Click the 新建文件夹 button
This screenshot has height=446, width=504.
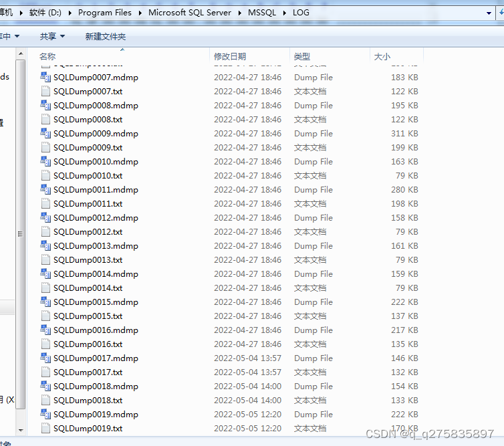pos(106,36)
